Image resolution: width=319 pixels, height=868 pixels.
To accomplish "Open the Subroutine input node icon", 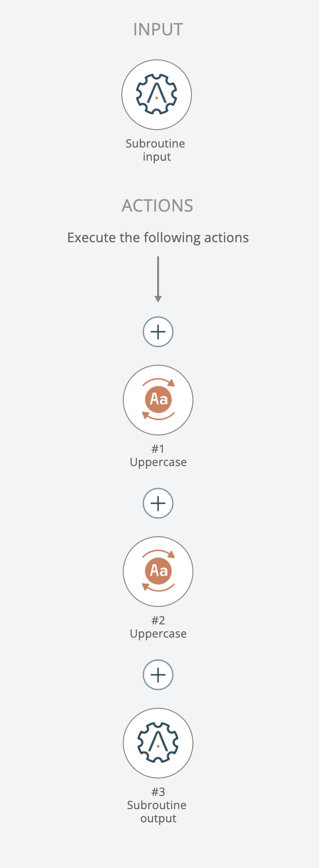I will pos(157,95).
